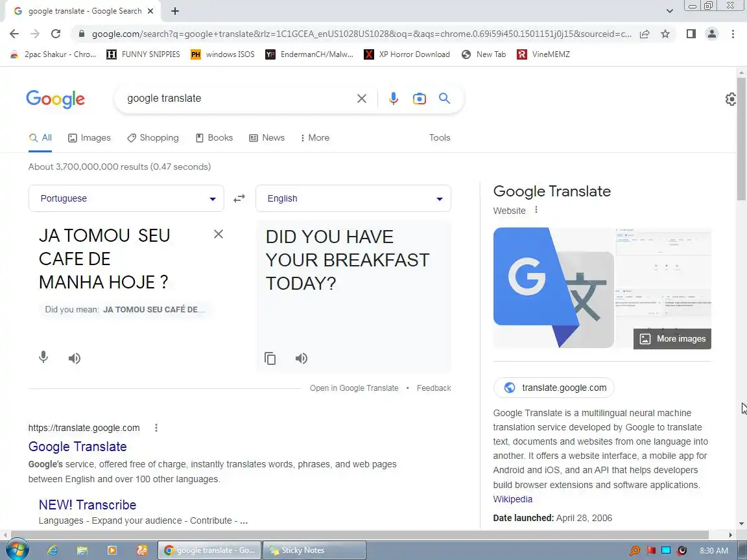The image size is (747, 560).
Task: Click the Google logo
Action: tap(55, 99)
